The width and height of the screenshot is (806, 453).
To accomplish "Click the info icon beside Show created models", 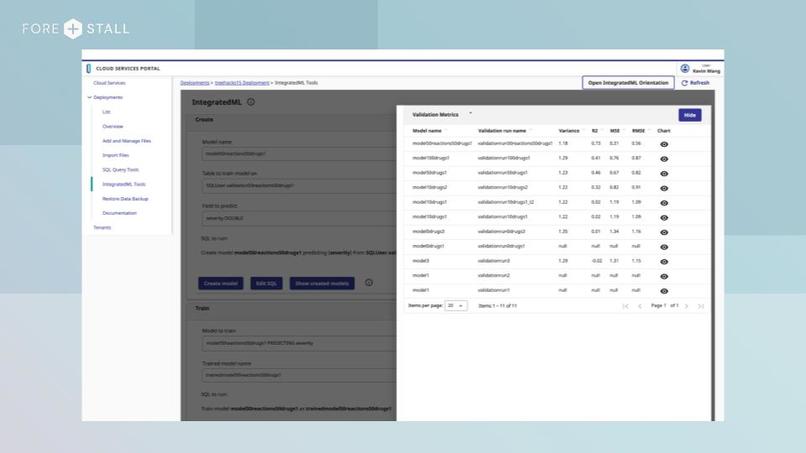I will pyautogui.click(x=369, y=283).
